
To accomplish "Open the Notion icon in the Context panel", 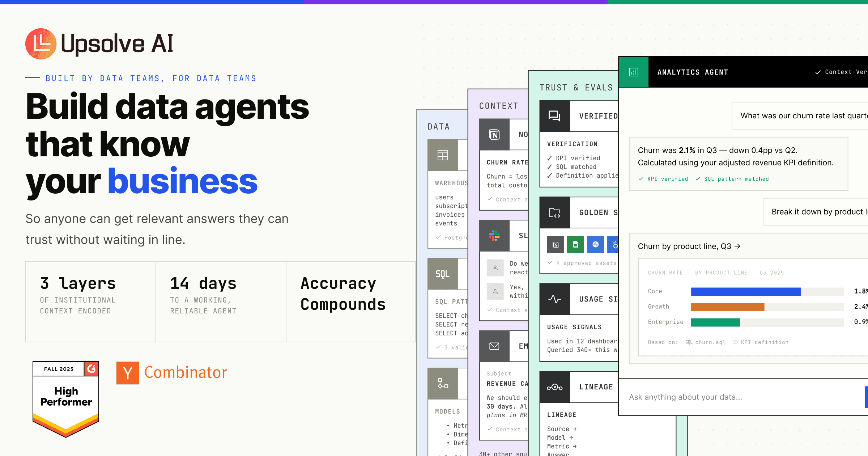I will point(494,135).
